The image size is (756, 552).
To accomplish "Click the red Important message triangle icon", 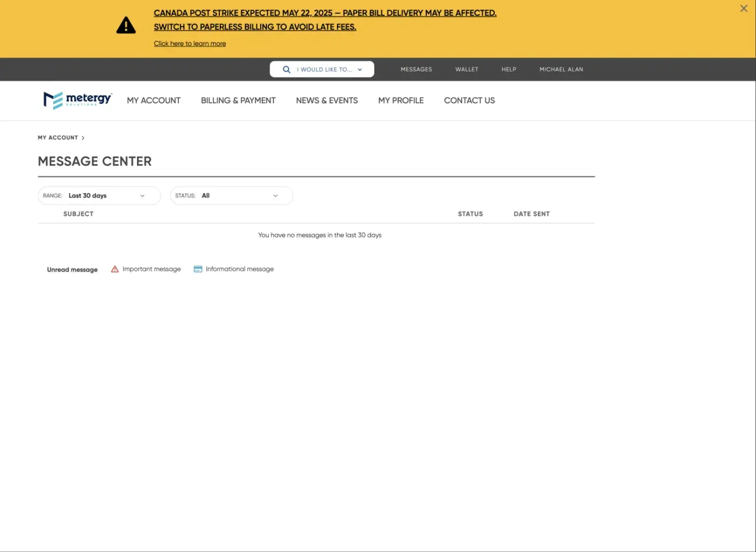I will [115, 269].
